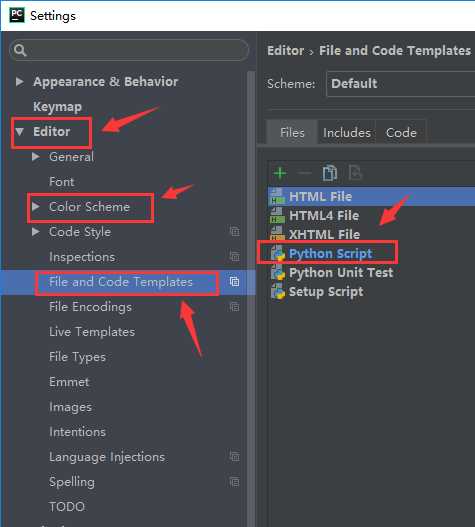The image size is (475, 527).
Task: Click the green plus Create Template icon
Action: click(280, 173)
